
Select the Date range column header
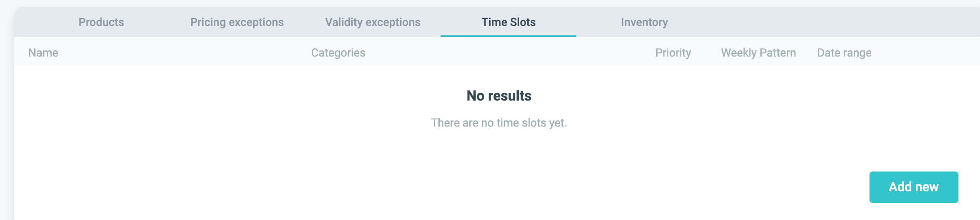844,53
